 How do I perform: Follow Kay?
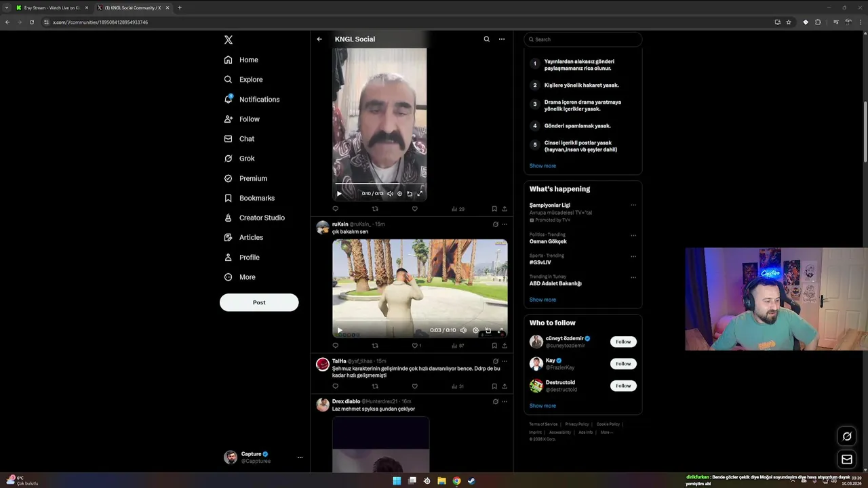point(623,364)
